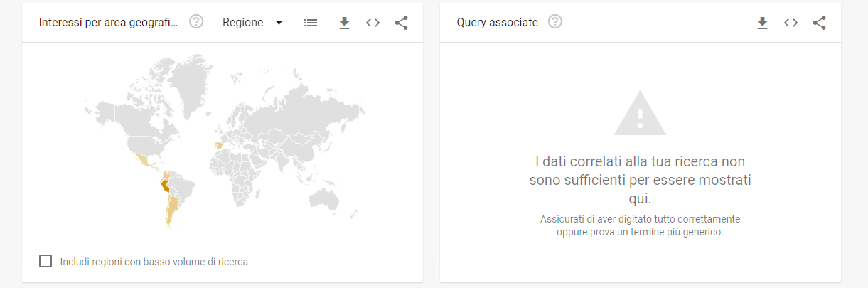Download geographic interest data as CSV

345,23
